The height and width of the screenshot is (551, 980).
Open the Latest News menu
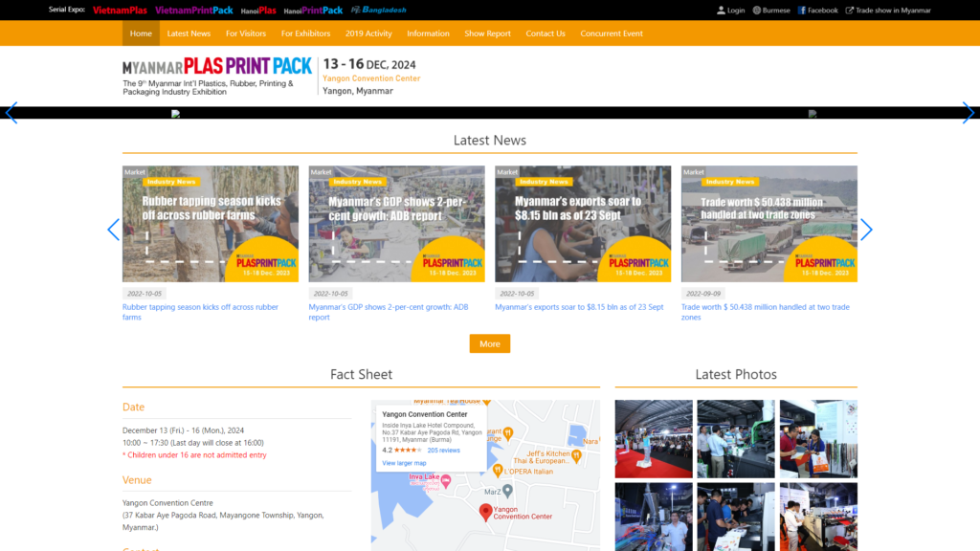coord(189,33)
